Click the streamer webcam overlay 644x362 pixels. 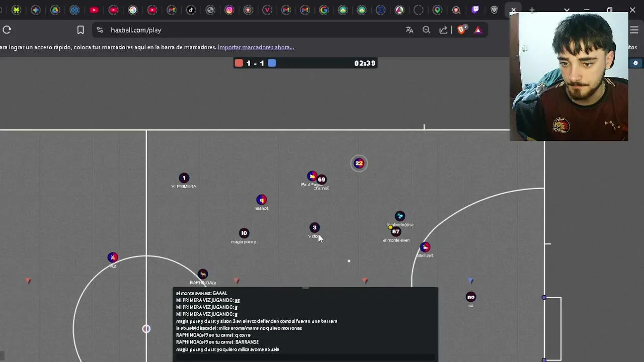[569, 76]
